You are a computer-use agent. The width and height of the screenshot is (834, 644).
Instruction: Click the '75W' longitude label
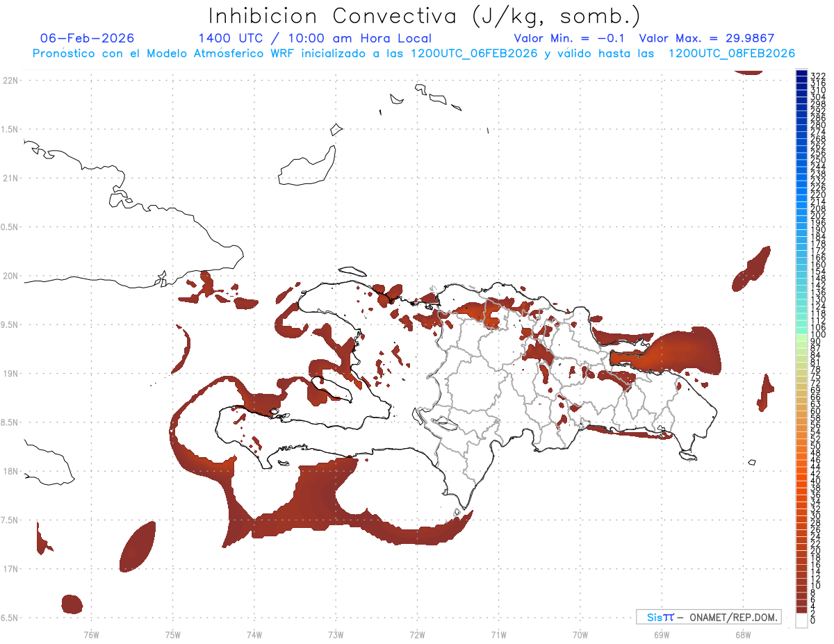pyautogui.click(x=172, y=634)
